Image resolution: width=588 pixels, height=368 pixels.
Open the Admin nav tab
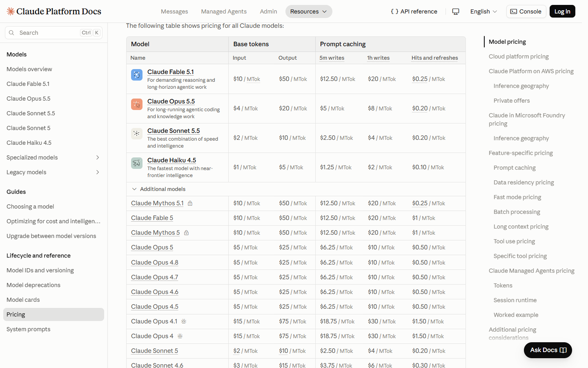(x=268, y=11)
